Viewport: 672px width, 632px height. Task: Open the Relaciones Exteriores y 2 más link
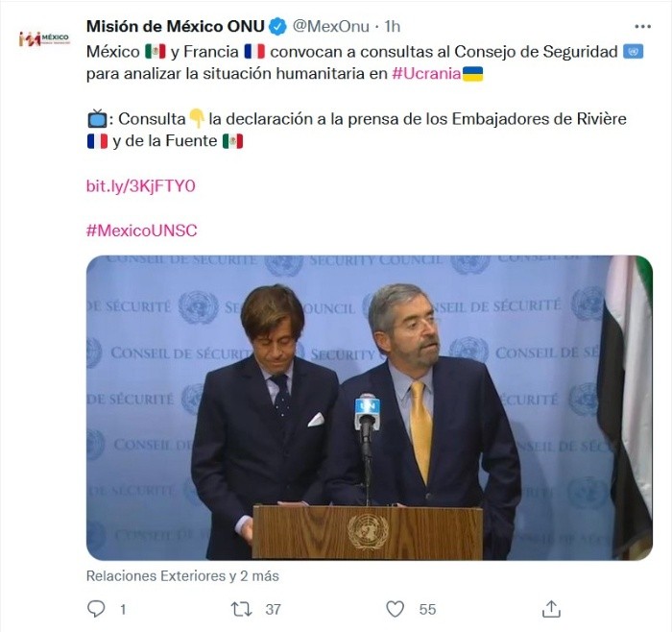pos(182,576)
